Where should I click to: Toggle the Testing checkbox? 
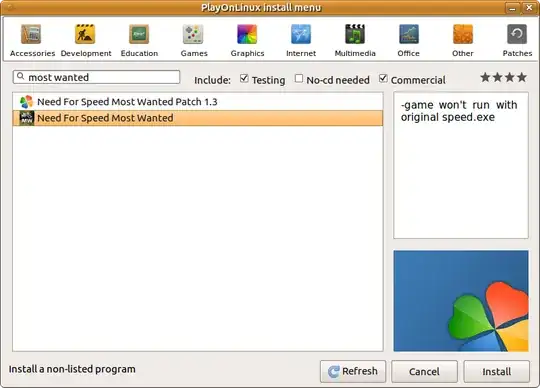[244, 78]
